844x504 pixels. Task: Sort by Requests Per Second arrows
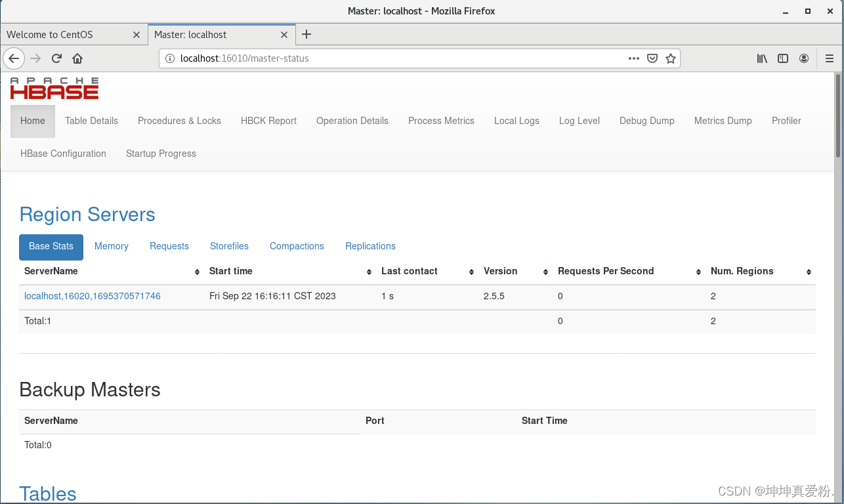[698, 272]
